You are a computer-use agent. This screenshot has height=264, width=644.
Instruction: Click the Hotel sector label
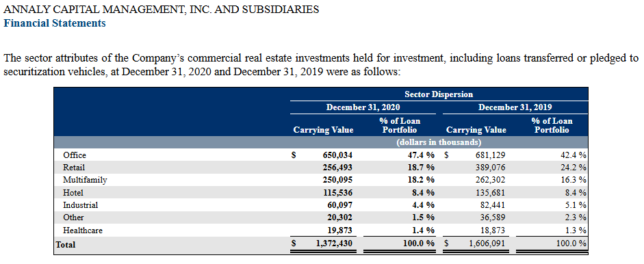tap(73, 193)
